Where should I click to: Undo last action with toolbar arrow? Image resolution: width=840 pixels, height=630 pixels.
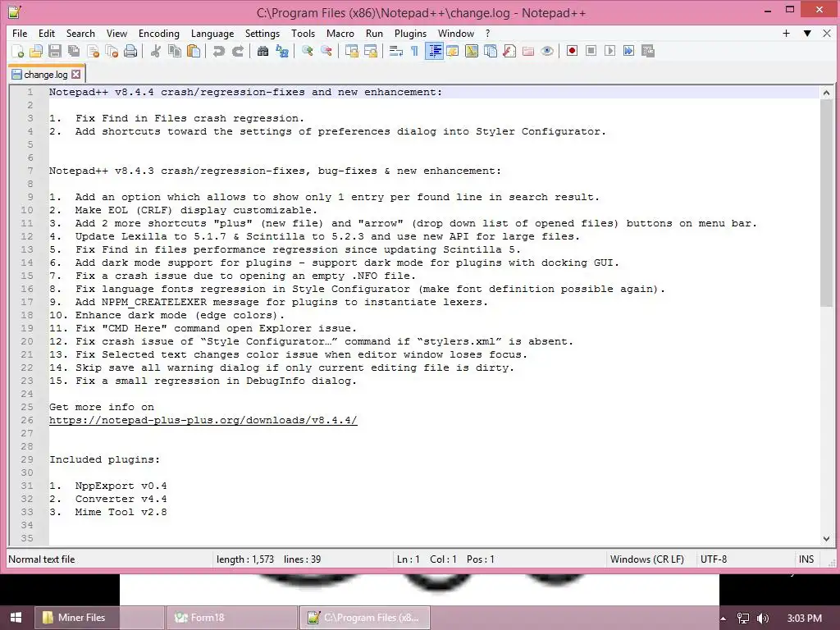[218, 51]
